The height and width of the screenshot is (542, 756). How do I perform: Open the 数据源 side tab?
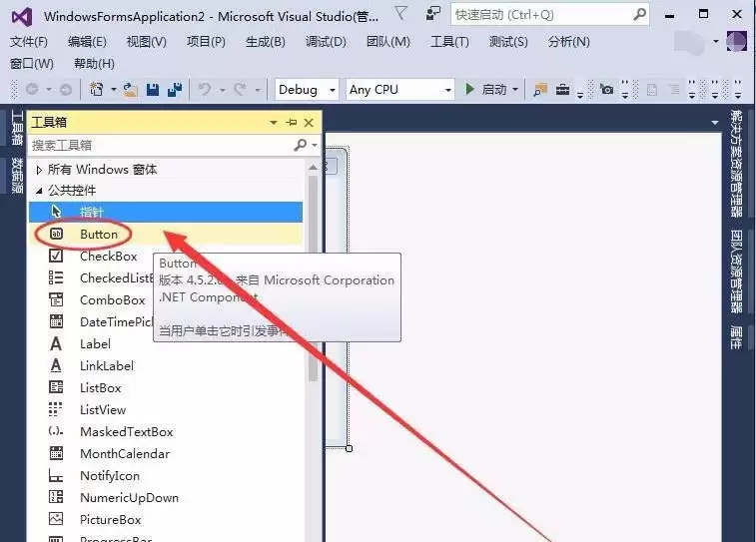click(17, 175)
